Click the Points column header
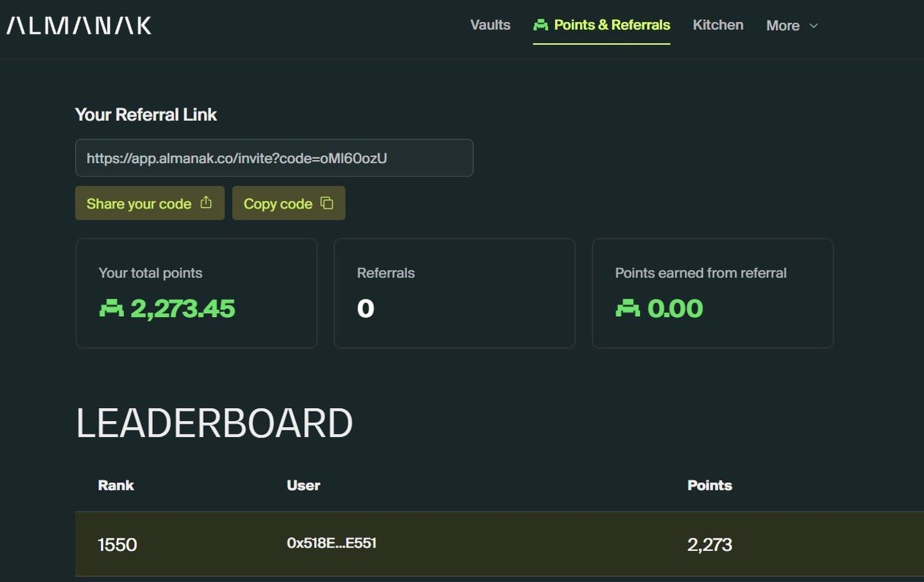924x582 pixels. [710, 485]
